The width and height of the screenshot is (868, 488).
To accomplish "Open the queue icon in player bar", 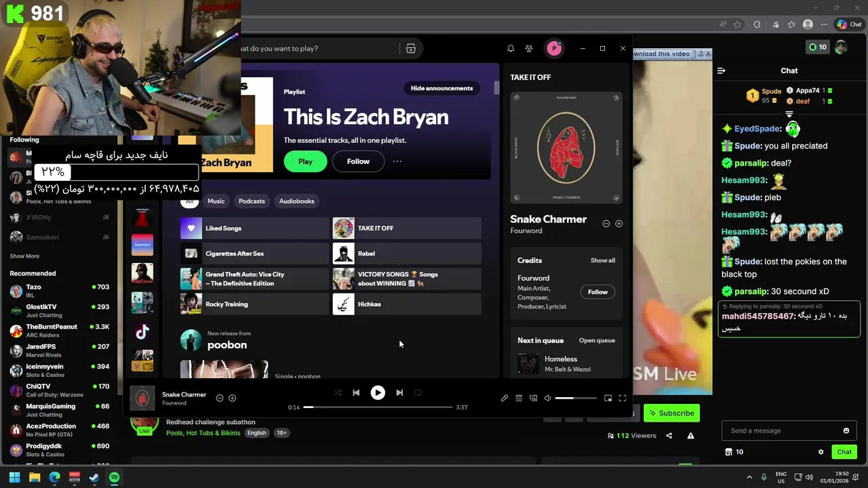I will pyautogui.click(x=519, y=398).
